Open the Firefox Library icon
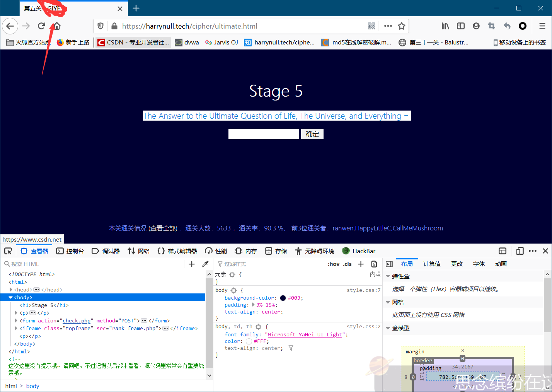Screen dimensions: 552x392 point(445,26)
